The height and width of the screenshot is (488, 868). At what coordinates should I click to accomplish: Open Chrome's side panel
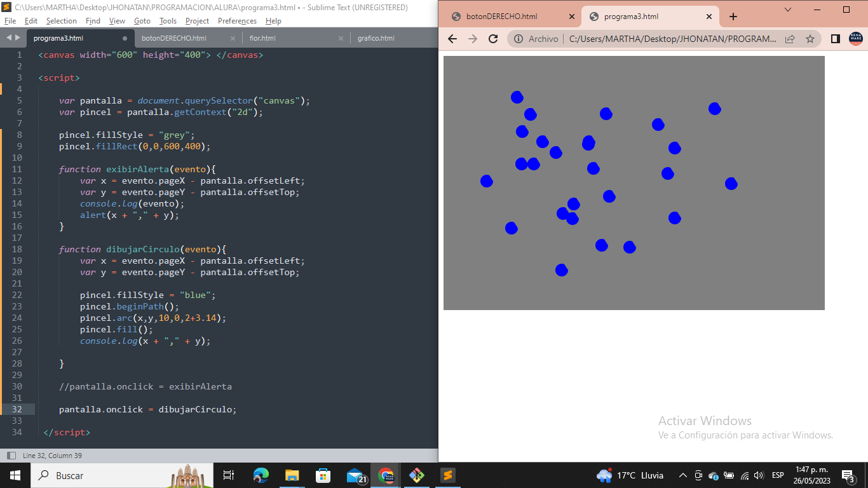coord(836,39)
